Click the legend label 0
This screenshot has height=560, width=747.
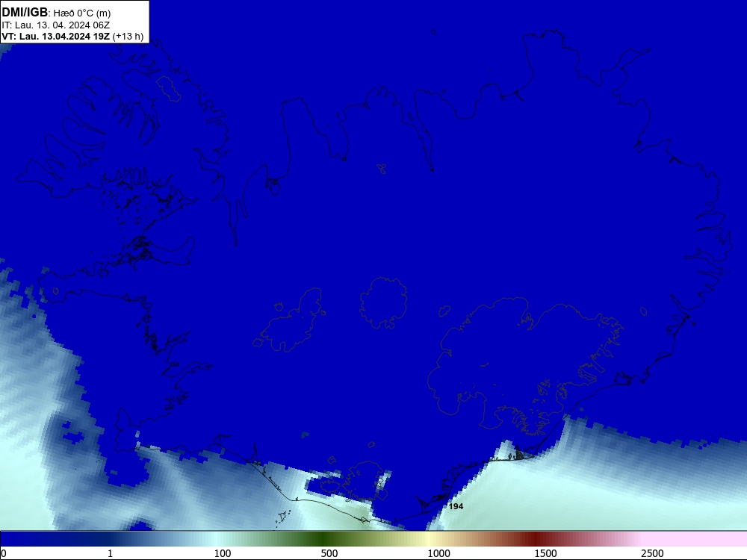tap(4, 553)
